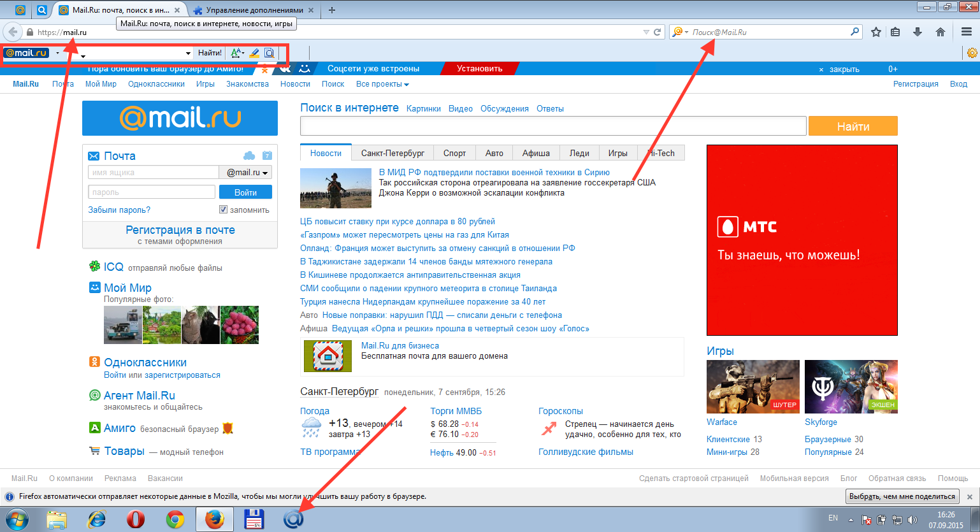Click the main web search input field
The image size is (980, 532).
tap(553, 126)
